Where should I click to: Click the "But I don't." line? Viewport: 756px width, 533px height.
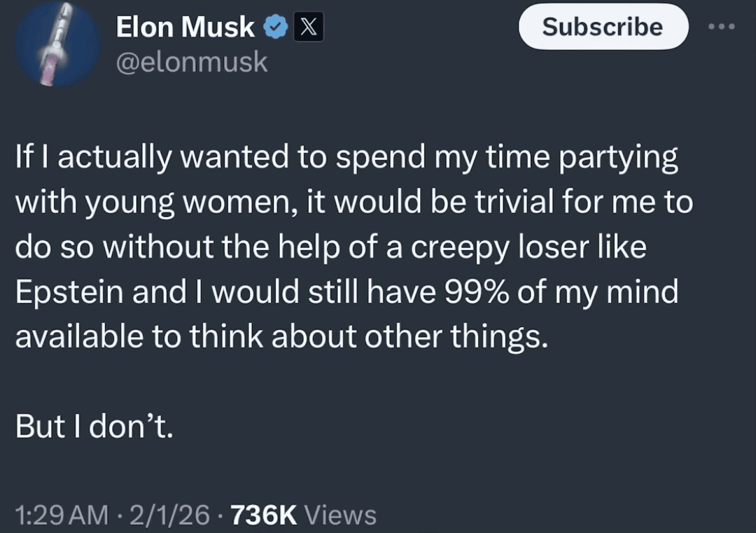click(94, 426)
